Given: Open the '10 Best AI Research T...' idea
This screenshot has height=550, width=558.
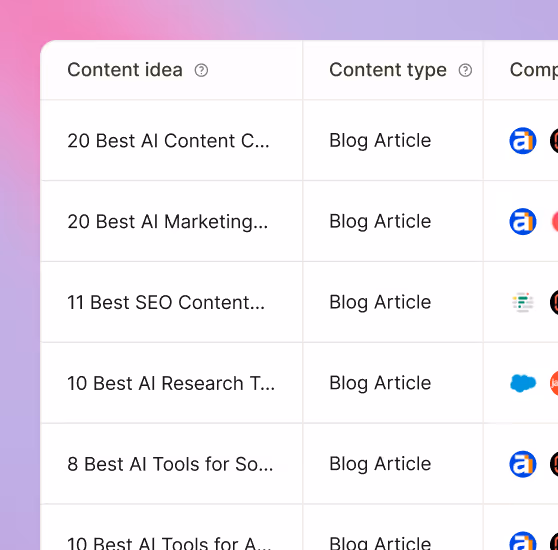Looking at the screenshot, I should [x=171, y=383].
